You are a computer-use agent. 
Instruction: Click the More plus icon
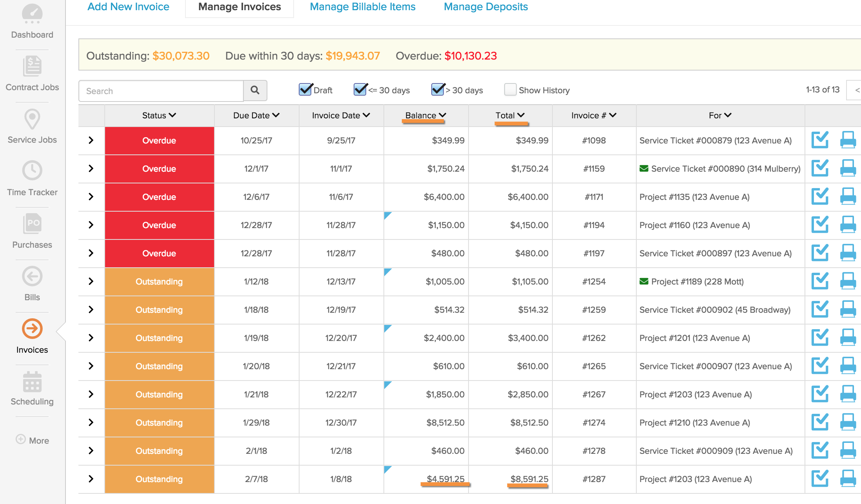pos(21,439)
